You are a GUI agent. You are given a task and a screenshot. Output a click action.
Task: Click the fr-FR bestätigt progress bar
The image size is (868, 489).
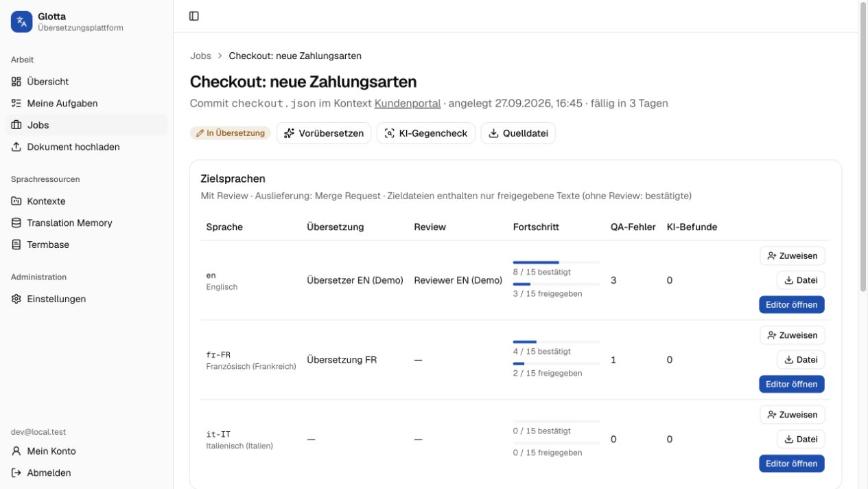click(556, 342)
